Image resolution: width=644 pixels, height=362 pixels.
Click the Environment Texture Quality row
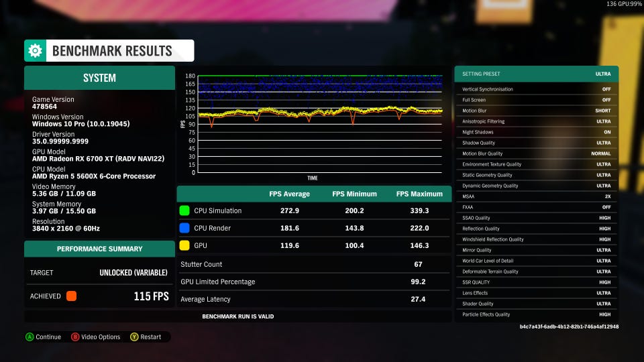click(x=537, y=164)
